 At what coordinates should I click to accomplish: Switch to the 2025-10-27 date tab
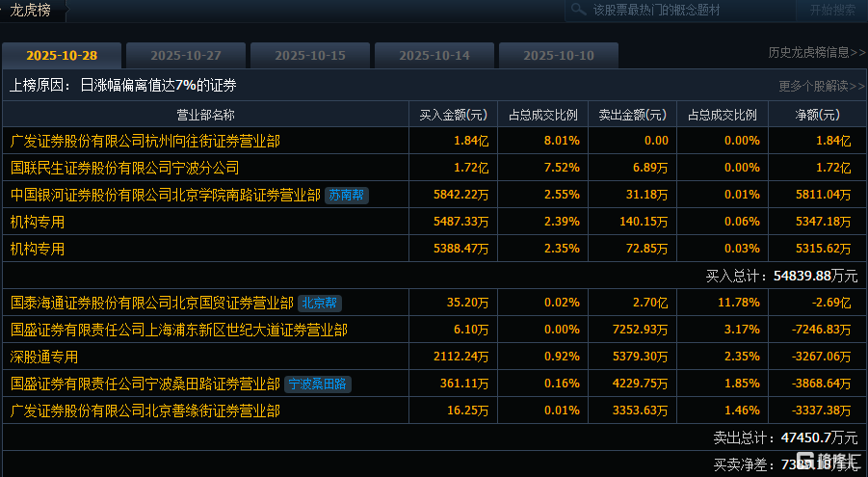tap(186, 55)
